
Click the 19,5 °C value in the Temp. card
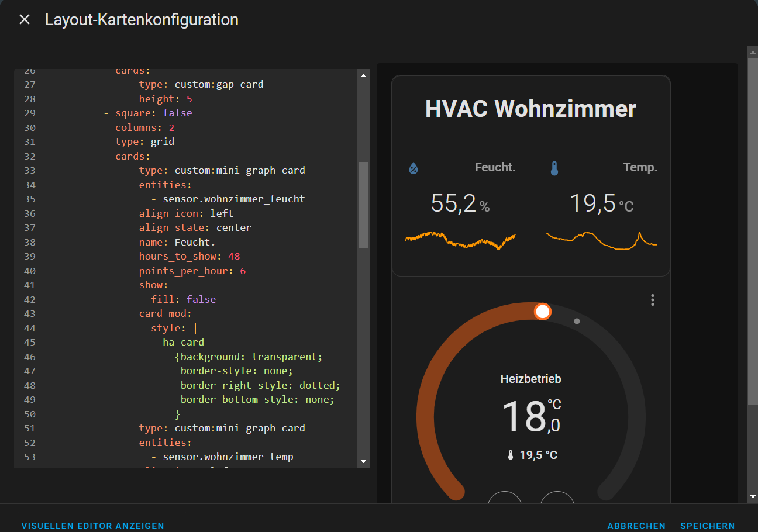click(x=602, y=203)
